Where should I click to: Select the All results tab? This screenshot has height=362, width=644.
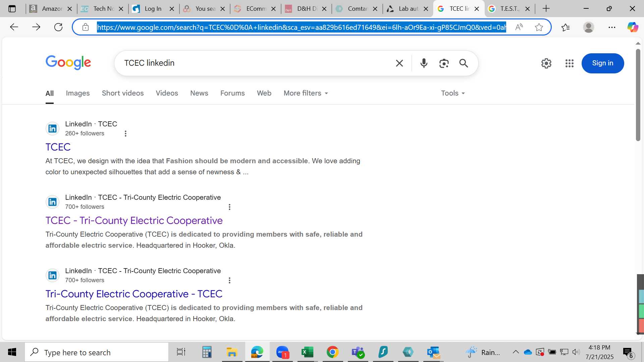[x=49, y=93]
